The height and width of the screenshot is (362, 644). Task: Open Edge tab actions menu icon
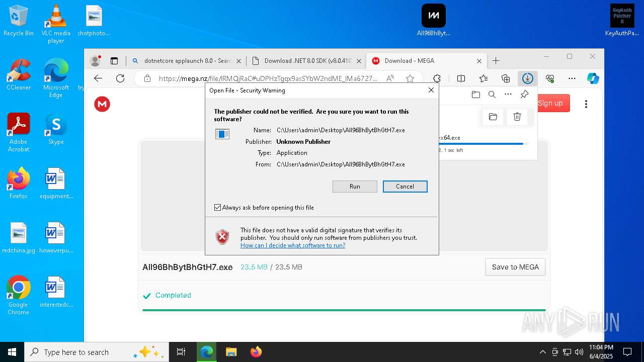[x=114, y=61]
